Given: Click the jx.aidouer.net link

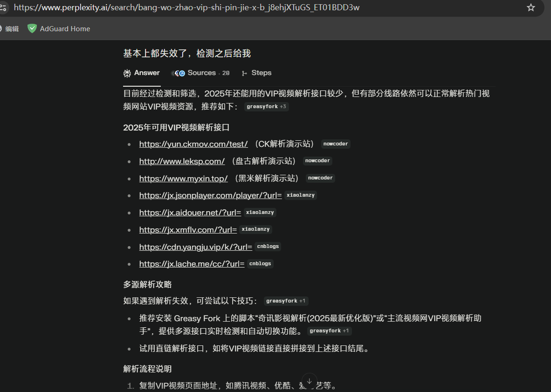Looking at the screenshot, I should point(190,213).
